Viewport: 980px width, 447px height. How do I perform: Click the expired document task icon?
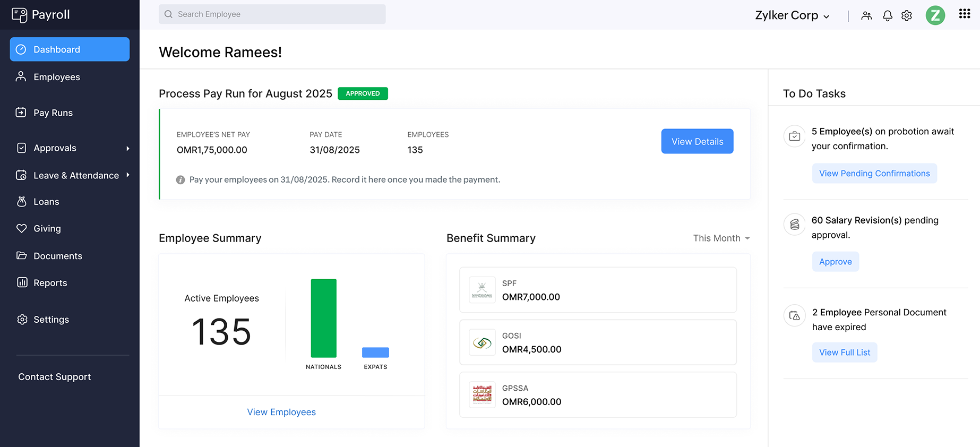[x=794, y=316]
